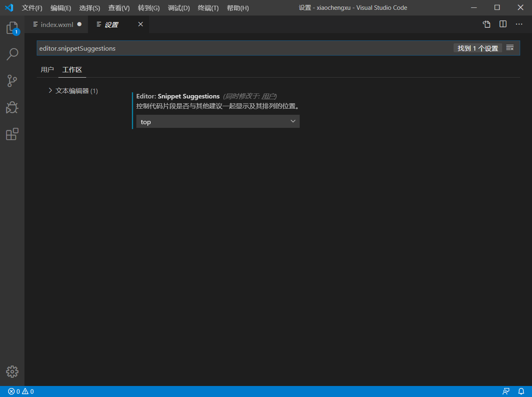The height and width of the screenshot is (397, 532).
Task: Open the Snippet Suggestions dropdown
Action: click(x=218, y=121)
